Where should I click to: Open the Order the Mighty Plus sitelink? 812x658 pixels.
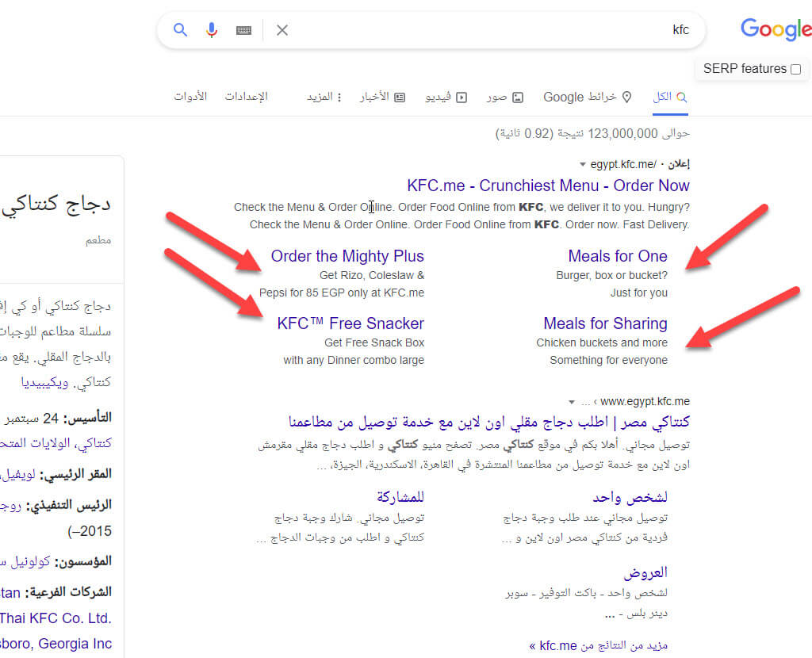pos(347,256)
